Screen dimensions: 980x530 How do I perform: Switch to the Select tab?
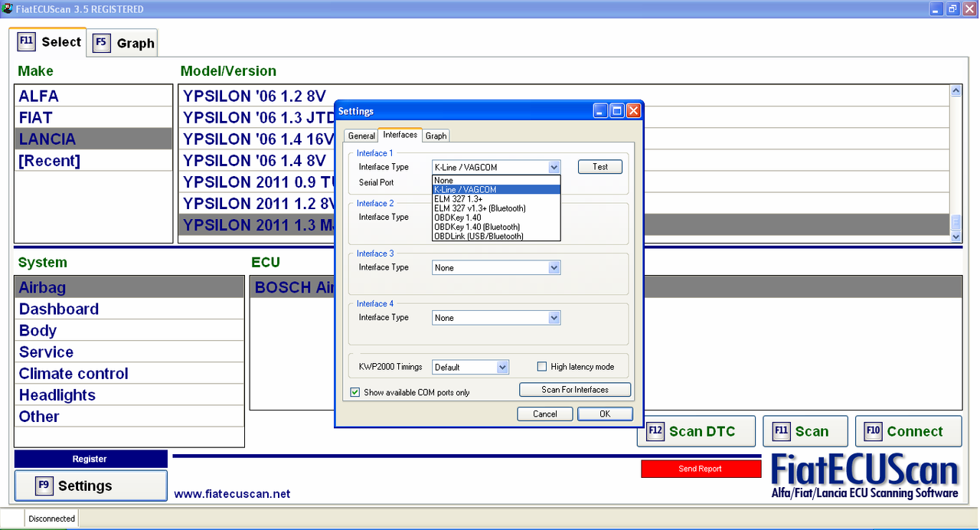[48, 42]
